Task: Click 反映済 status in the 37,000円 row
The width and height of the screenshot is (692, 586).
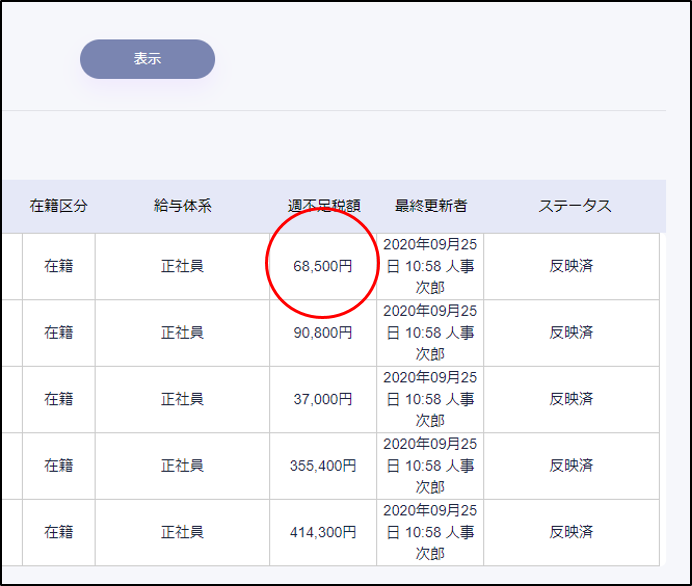Action: [x=571, y=399]
